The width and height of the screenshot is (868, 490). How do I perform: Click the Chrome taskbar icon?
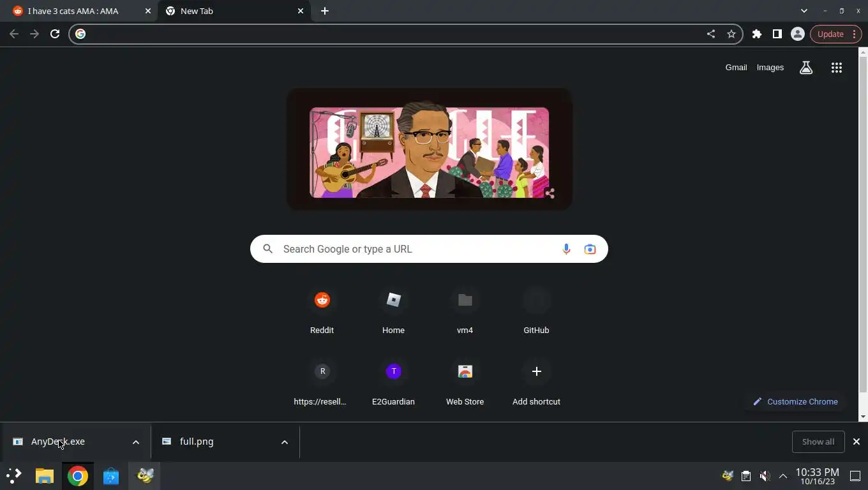coord(78,476)
